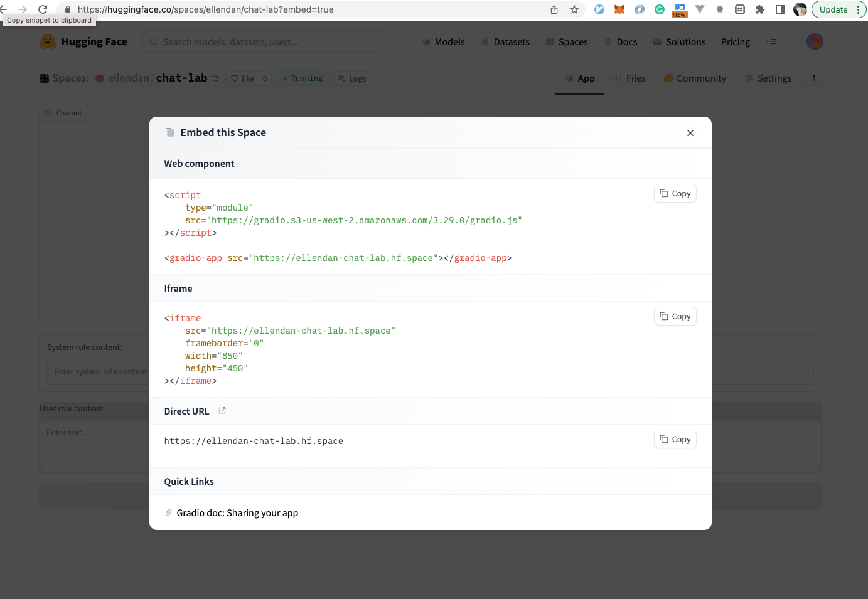The height and width of the screenshot is (599, 868).
Task: Open the browser Extensions puzzle icon
Action: pyautogui.click(x=759, y=9)
